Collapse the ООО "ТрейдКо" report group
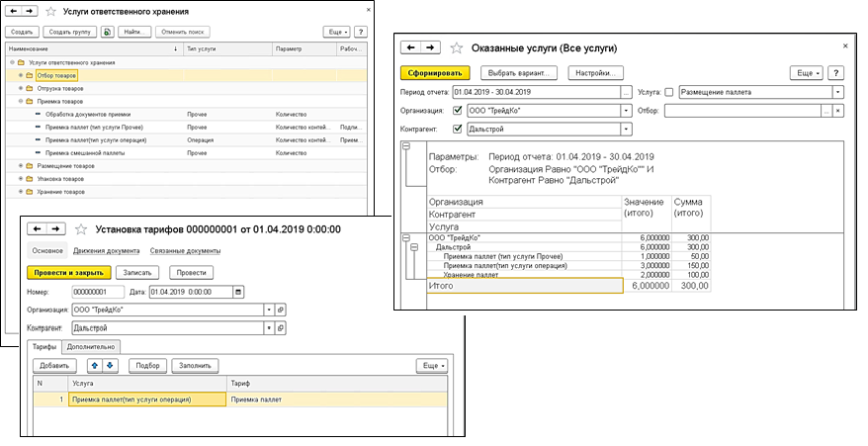The height and width of the screenshot is (446, 868). click(406, 237)
